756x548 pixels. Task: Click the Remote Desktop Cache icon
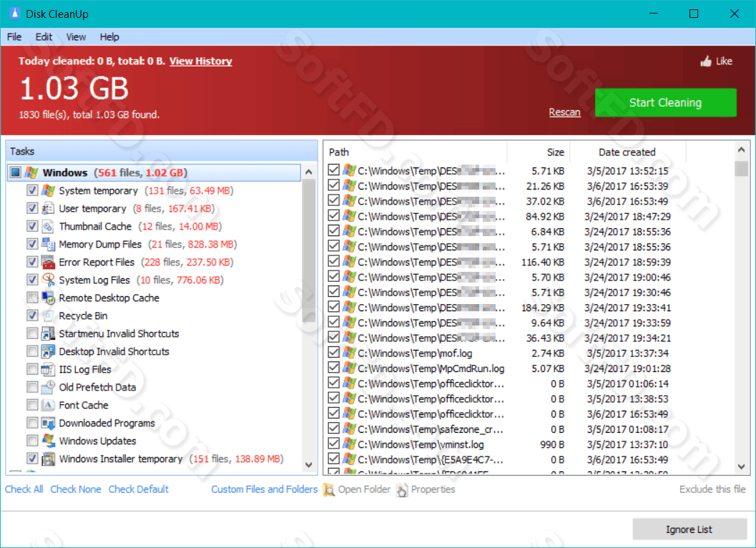click(x=48, y=298)
